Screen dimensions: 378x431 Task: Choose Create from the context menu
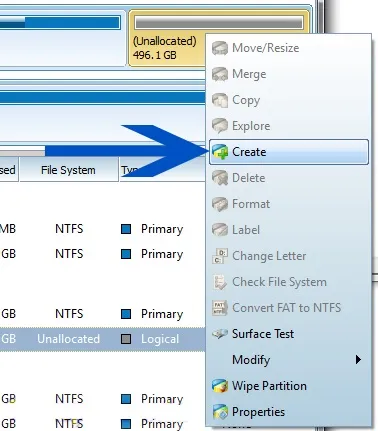[289, 152]
